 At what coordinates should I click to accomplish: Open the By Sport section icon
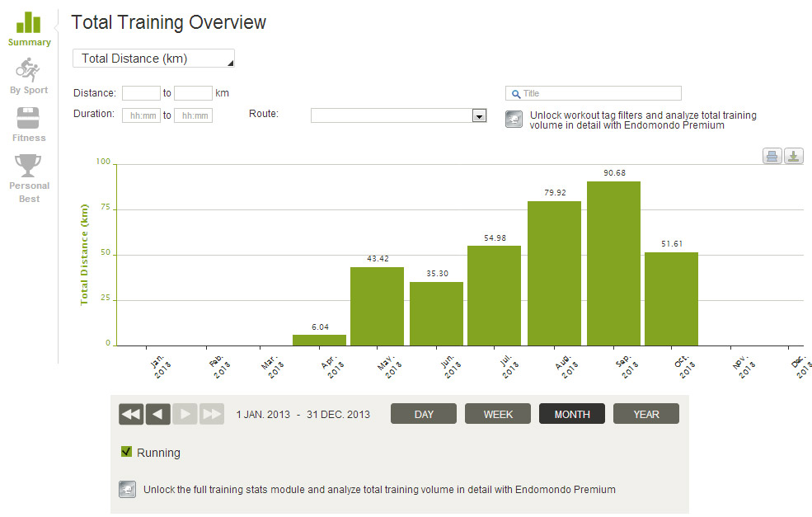point(28,69)
